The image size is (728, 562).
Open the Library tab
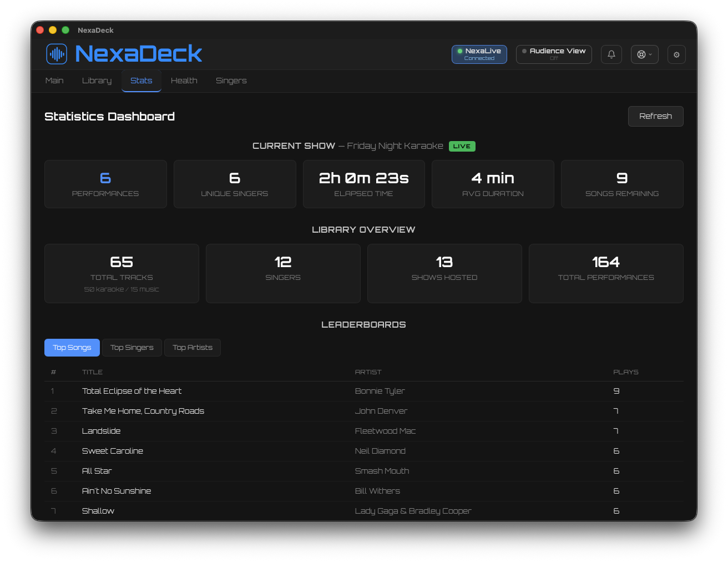pyautogui.click(x=97, y=81)
